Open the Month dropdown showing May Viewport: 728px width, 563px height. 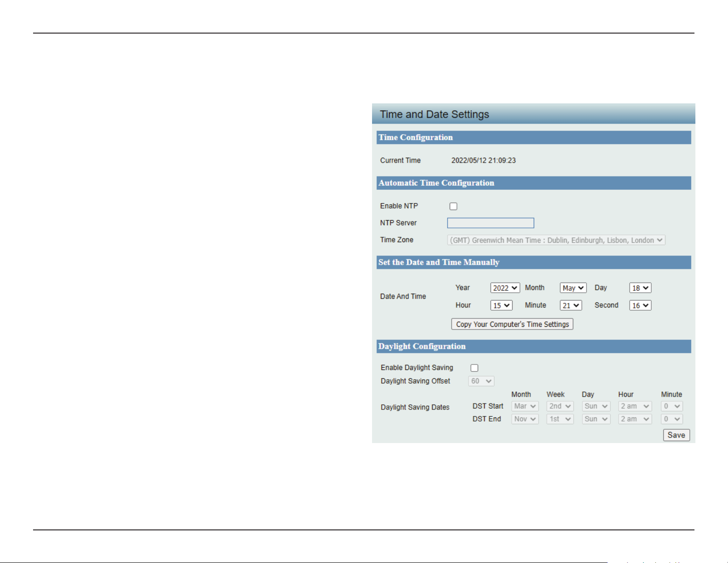573,288
